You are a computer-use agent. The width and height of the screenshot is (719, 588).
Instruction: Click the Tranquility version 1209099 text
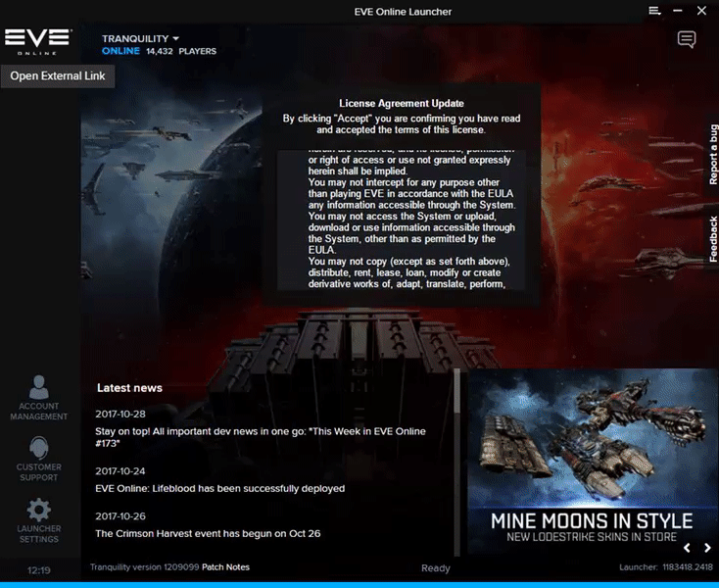point(144,566)
